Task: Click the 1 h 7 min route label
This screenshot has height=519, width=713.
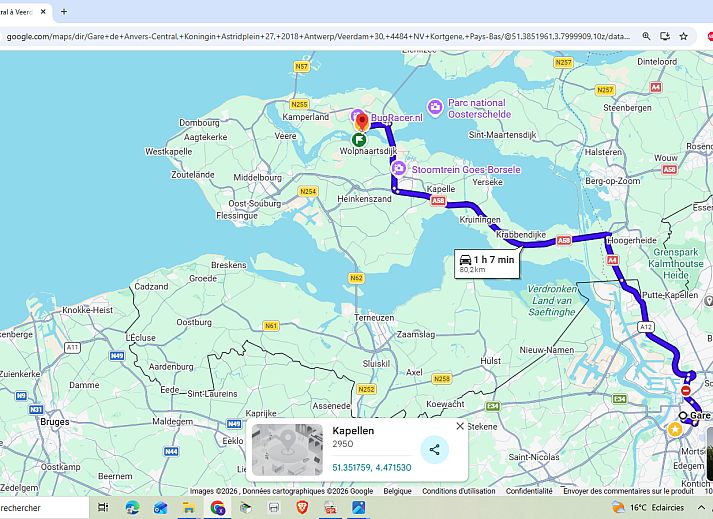Action: click(x=488, y=263)
